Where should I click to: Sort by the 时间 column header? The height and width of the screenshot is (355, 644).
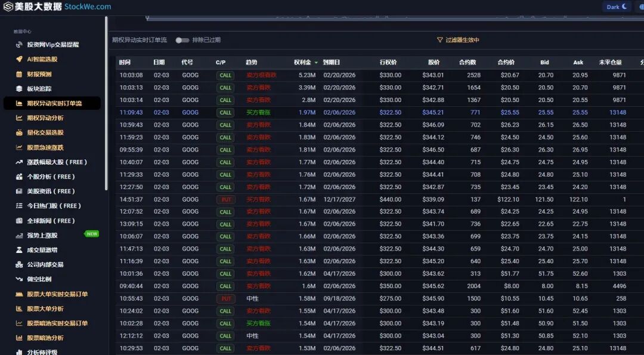125,63
